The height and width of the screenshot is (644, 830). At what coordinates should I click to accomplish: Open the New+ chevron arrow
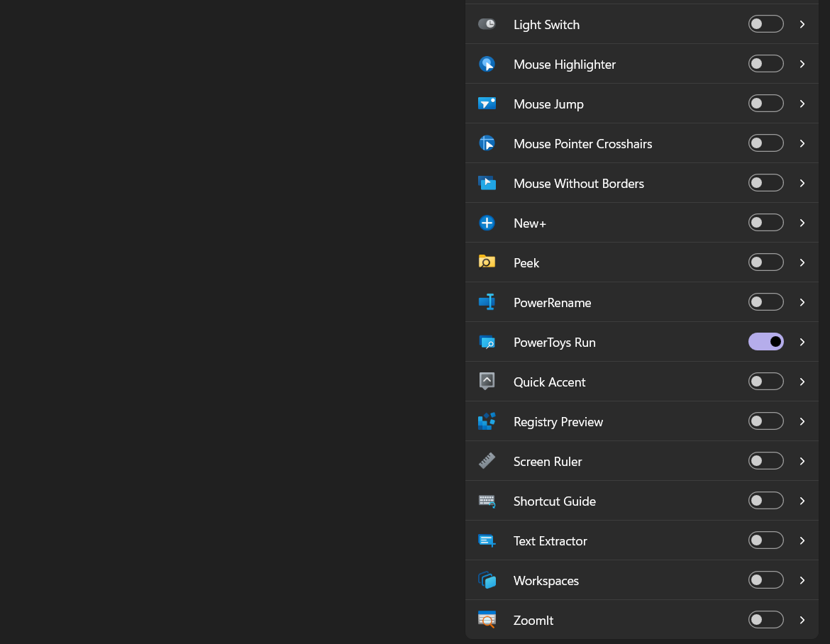(802, 223)
